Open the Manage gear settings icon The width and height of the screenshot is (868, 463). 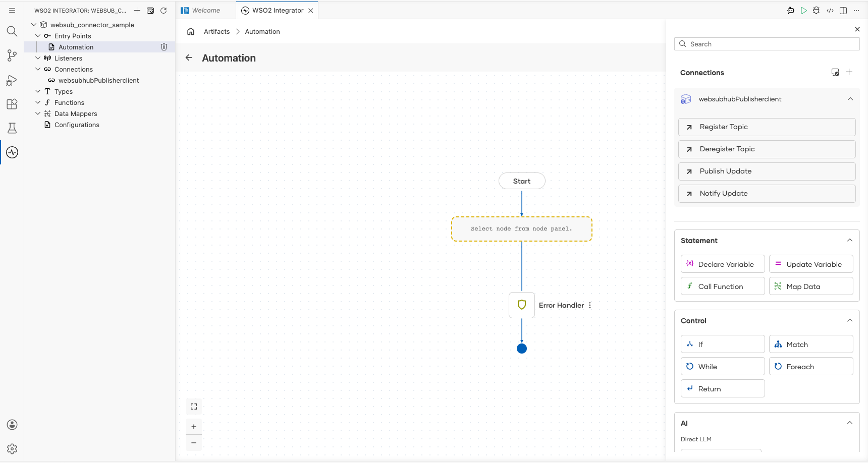point(12,449)
